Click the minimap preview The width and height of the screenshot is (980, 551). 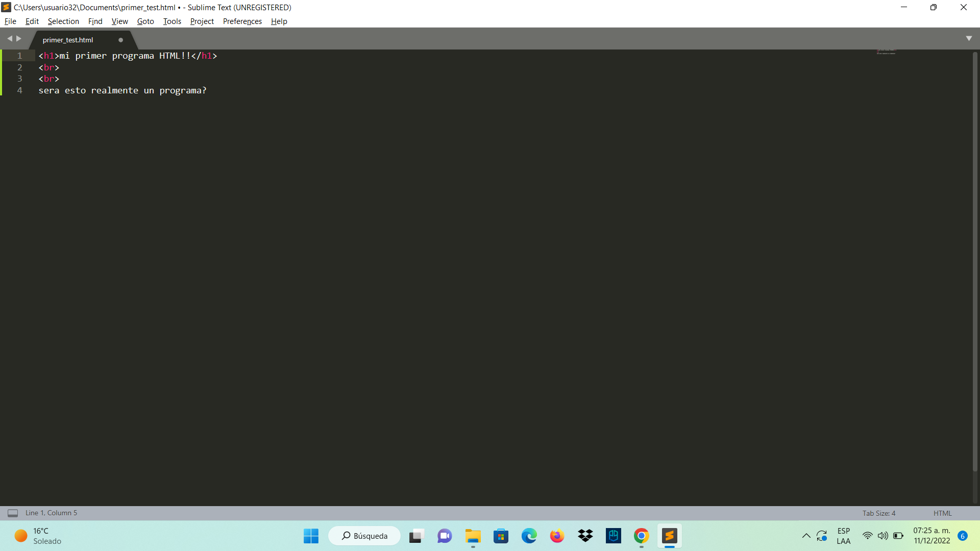[x=886, y=52]
